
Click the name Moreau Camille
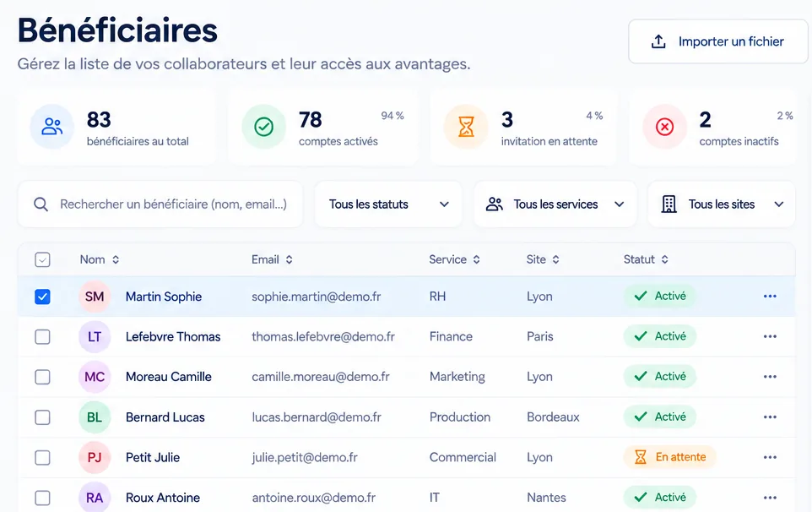click(168, 377)
